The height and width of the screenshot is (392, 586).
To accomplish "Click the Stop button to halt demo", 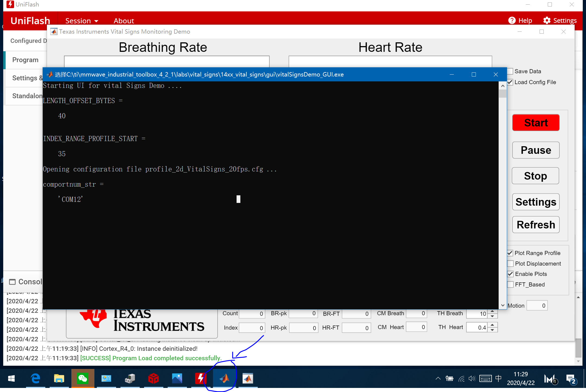I will click(x=536, y=176).
